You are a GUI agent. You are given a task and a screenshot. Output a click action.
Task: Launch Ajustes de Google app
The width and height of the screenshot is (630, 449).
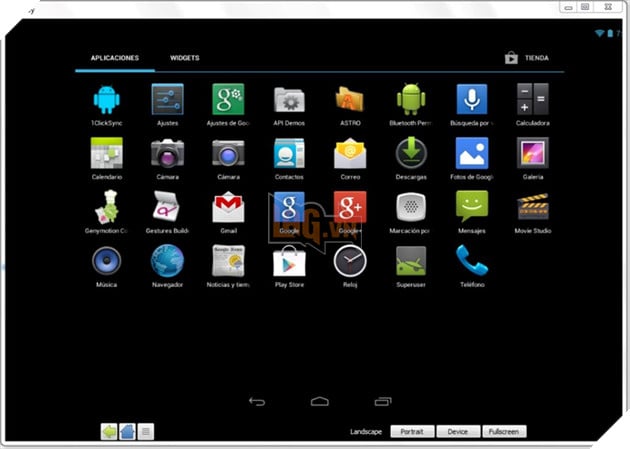click(x=228, y=99)
